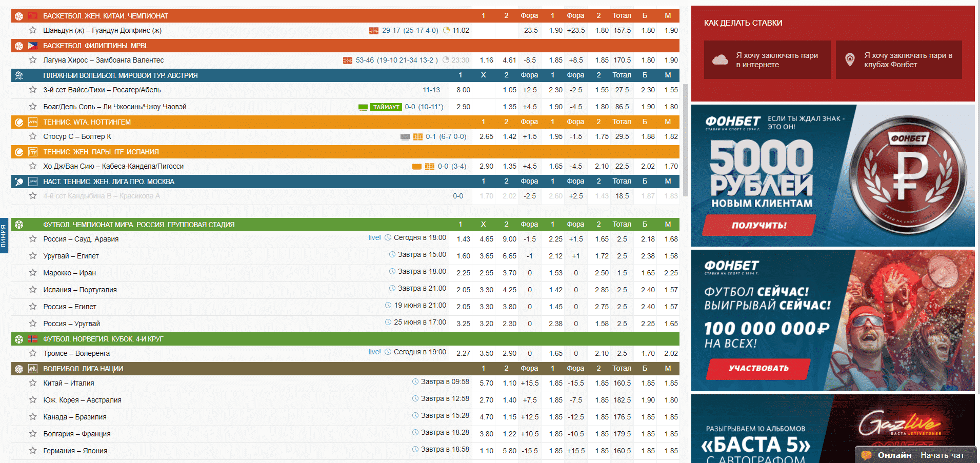Screen dimensions: 980x463
Task: Add Лагуна Хирос – Замбоанга Валентес to favorites
Action: pos(33,60)
